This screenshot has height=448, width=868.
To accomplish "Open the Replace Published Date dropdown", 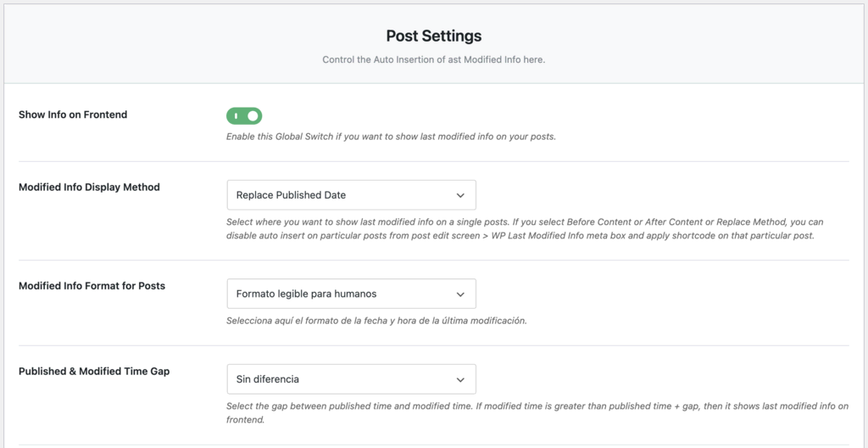I will point(351,195).
